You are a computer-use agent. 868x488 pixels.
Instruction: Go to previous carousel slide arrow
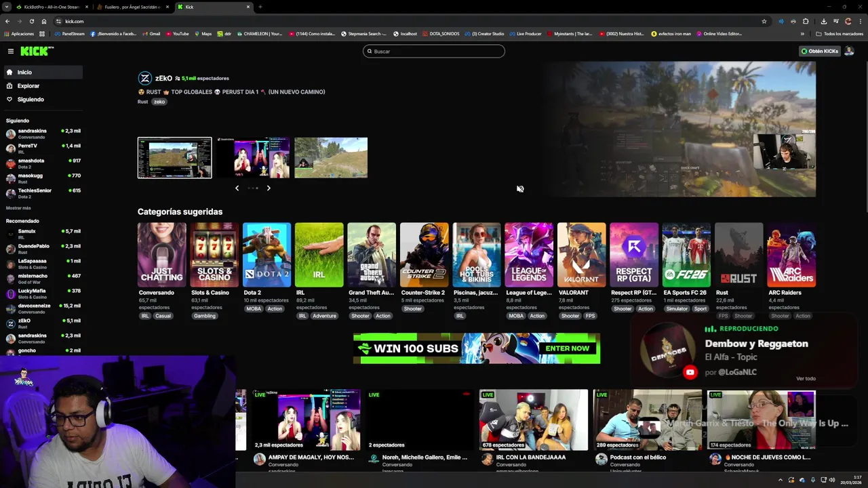[x=237, y=188]
